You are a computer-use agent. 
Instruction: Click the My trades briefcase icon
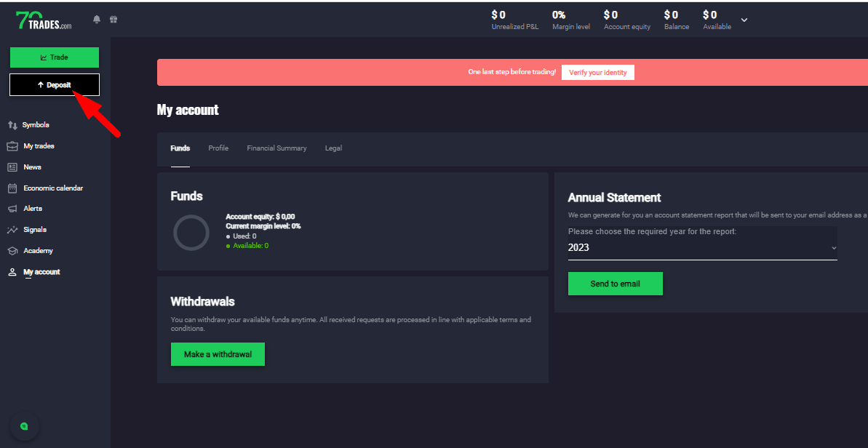[12, 146]
